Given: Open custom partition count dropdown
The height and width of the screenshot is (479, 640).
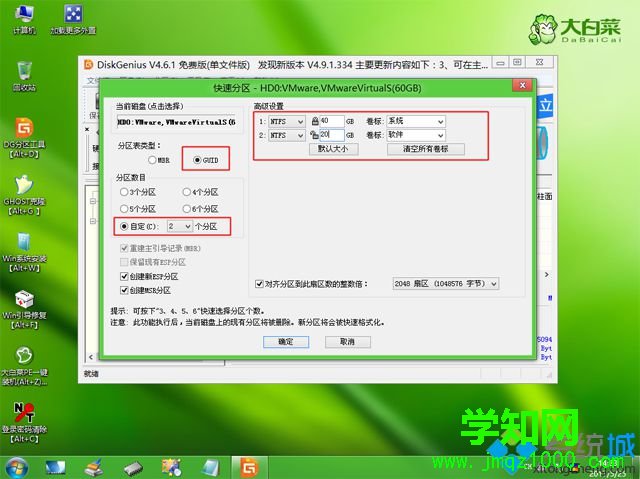Looking at the screenshot, I should pos(180,226).
